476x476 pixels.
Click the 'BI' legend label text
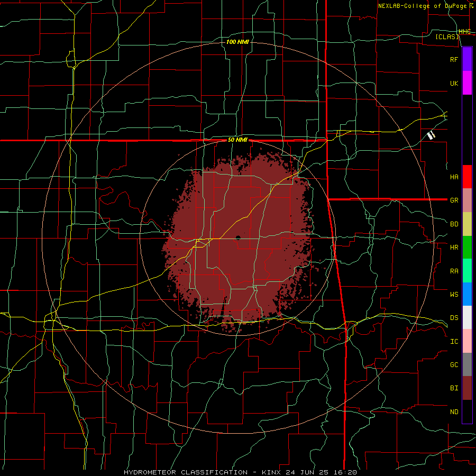tap(454, 388)
